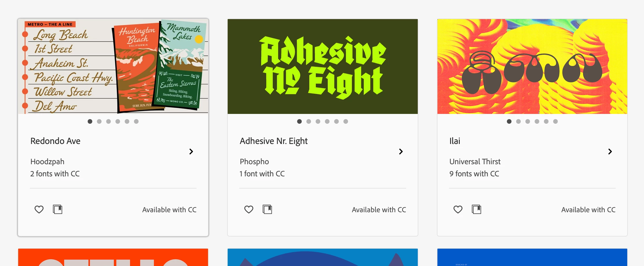Viewport: 644px width, 266px height.
Task: Open Adhesive Nr. Eight details via chevron
Action: pos(401,152)
